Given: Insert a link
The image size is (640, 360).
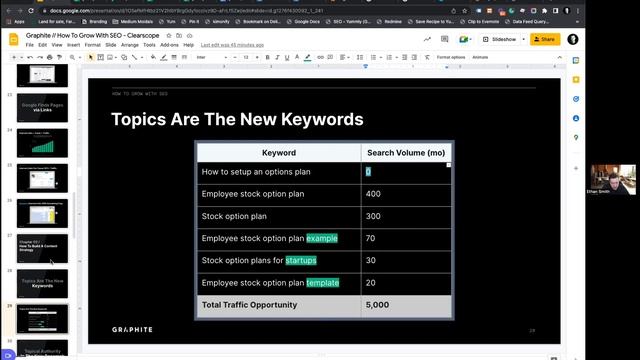Looking at the screenshot, I should (320, 58).
